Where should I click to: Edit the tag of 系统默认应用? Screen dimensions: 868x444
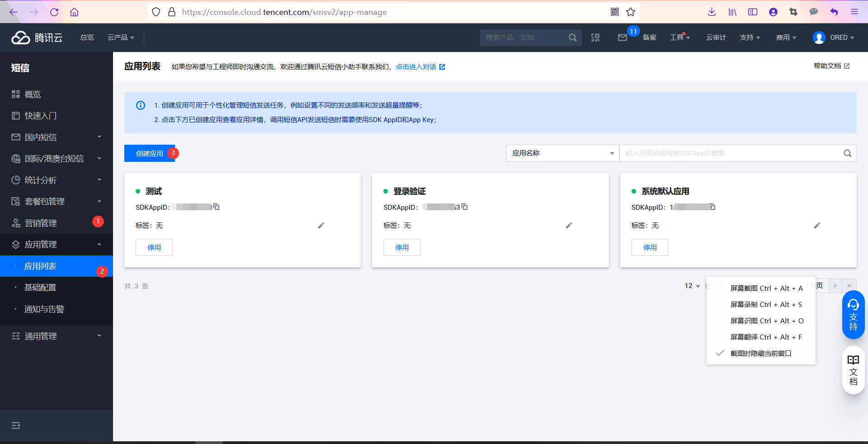tap(817, 226)
